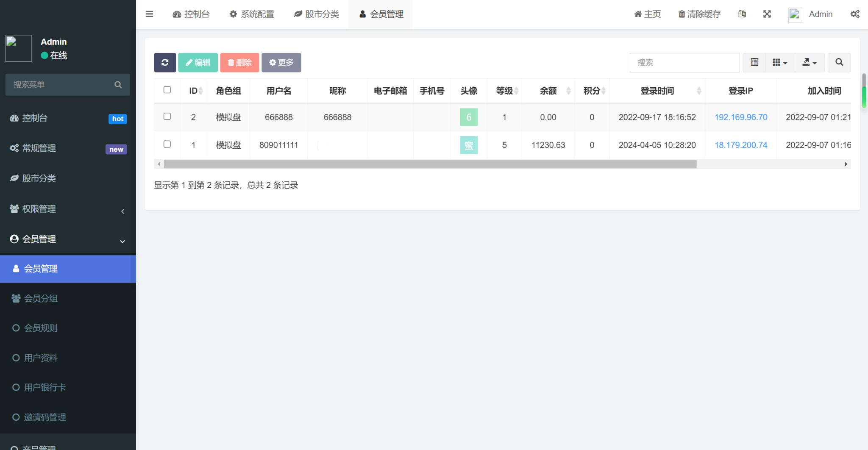Click the magnifier advanced search button
The image size is (868, 450).
(x=839, y=62)
